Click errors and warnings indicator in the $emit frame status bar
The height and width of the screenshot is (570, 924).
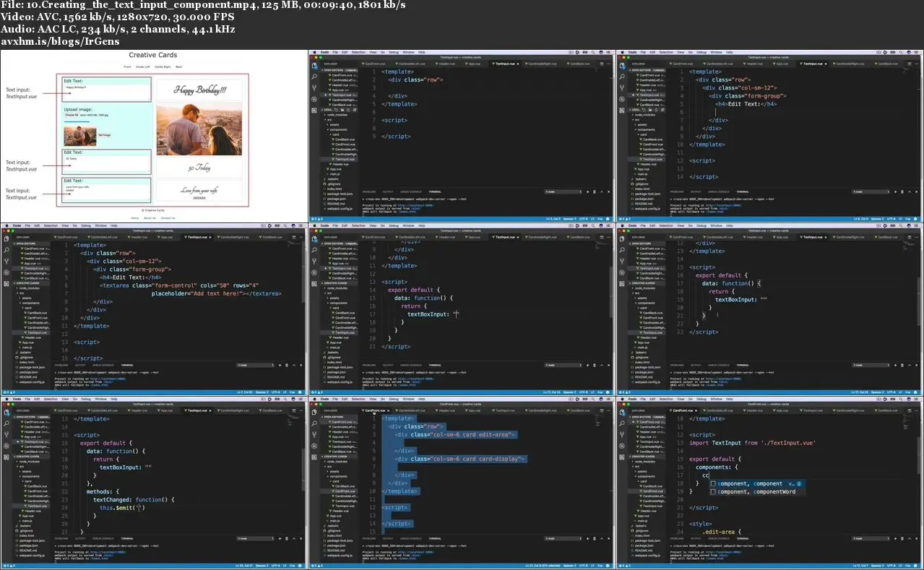[x=9, y=566]
